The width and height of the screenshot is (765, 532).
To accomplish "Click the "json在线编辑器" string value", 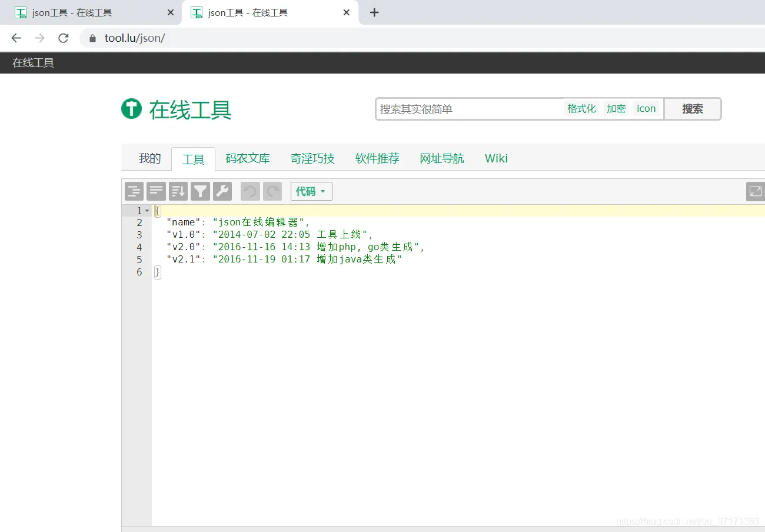I will (258, 222).
